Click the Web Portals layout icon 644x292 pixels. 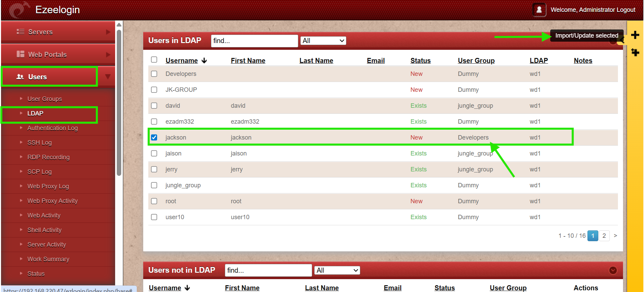point(20,54)
